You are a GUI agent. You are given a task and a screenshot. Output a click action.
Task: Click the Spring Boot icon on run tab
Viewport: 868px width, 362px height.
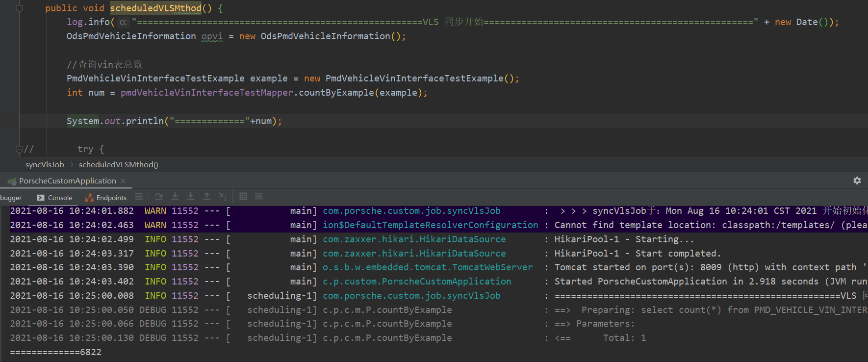coord(12,181)
